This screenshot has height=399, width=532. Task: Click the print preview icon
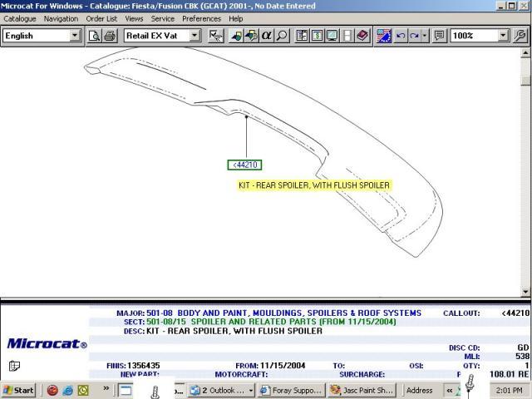[95, 36]
